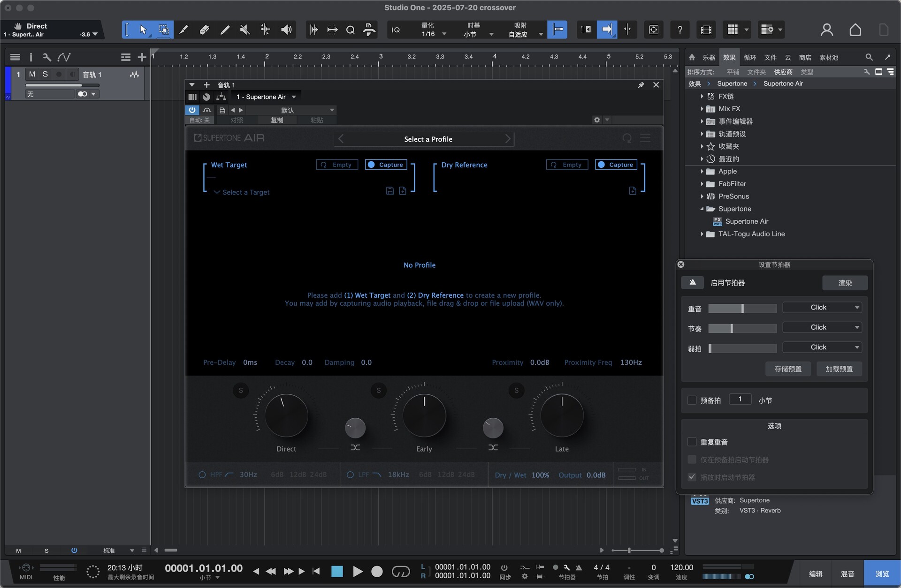Select the Listen speaker tool

286,30
